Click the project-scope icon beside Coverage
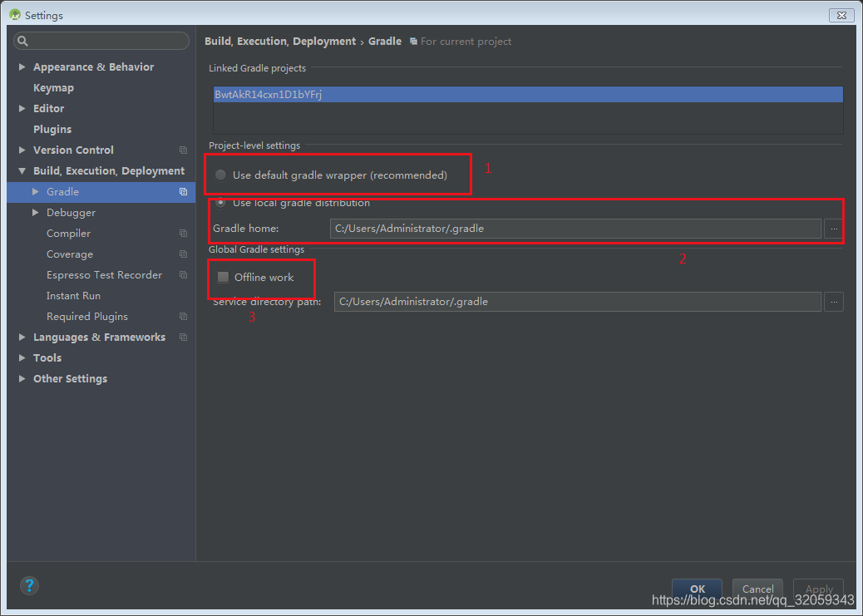 (183, 254)
